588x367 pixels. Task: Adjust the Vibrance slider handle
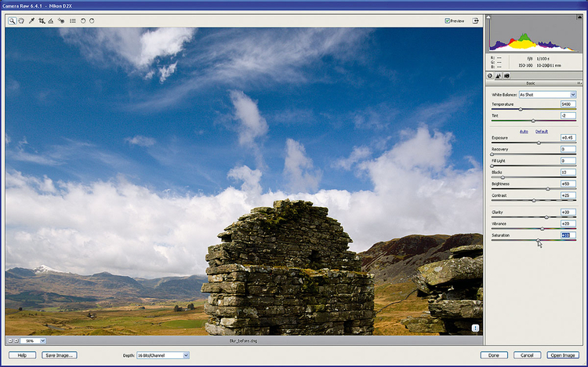pos(543,228)
